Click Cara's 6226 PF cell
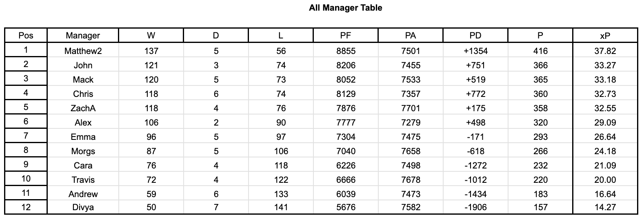Viewport: 644px width, 220px height. (x=346, y=166)
